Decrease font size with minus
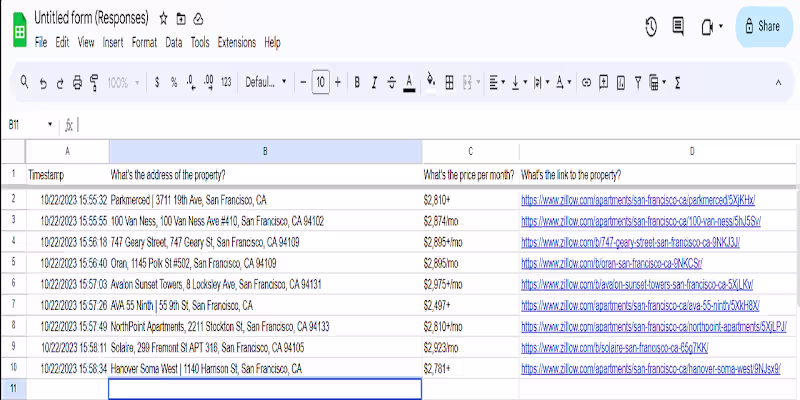Screen dimensions: 800x400 [303, 83]
